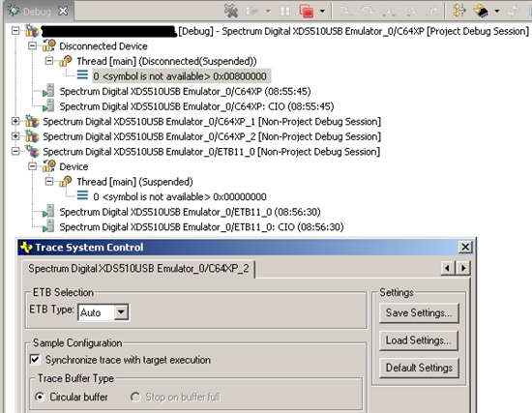Click thread icon of Thread [main] (Suspended)
The width and height of the screenshot is (532, 413).
(66, 181)
